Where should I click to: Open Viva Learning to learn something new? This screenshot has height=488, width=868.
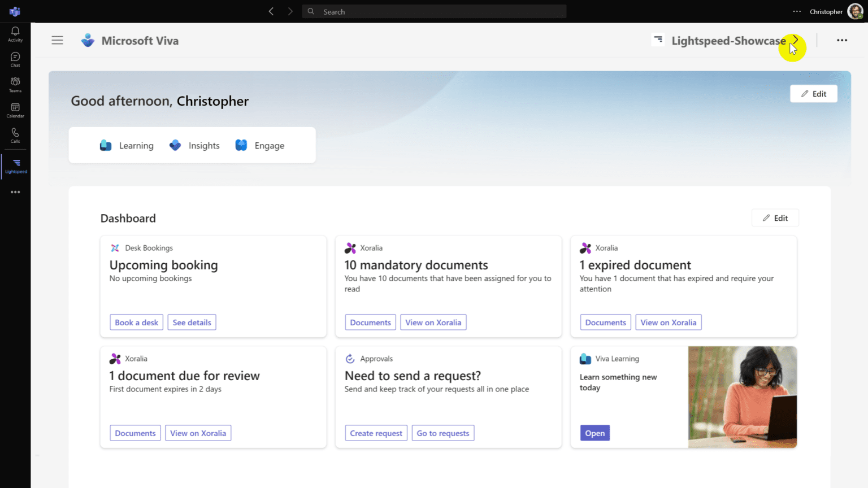[x=594, y=433]
